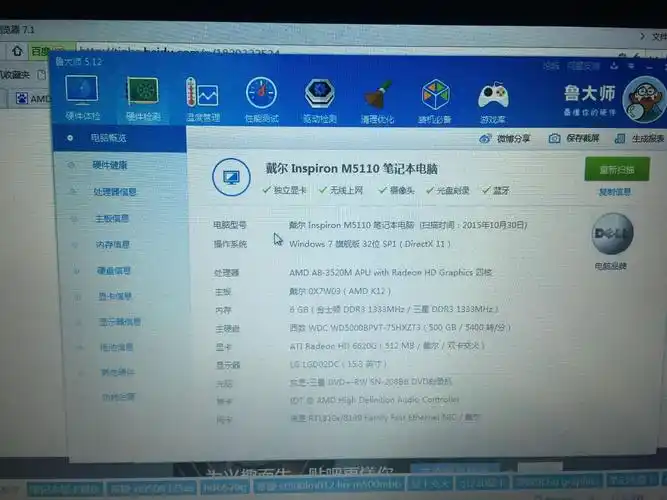This screenshot has height=500, width=667.
Task: Click the 独立显卡 checkmark label
Action: pos(285,190)
